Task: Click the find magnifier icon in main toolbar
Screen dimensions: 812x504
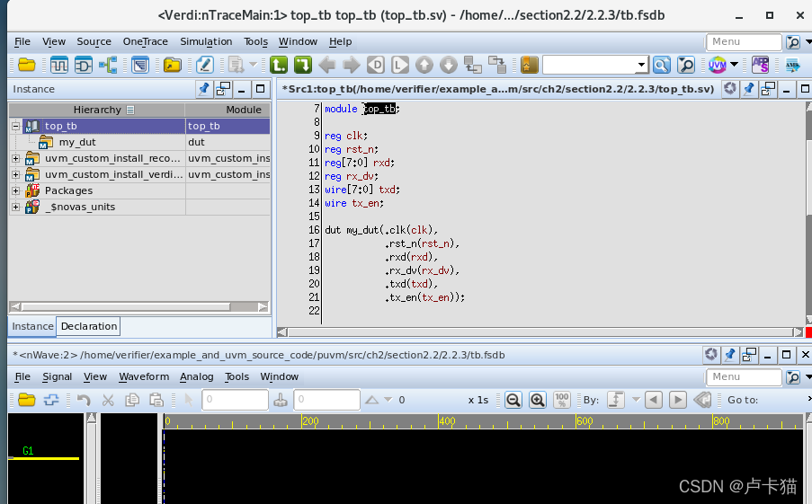Action: pyautogui.click(x=661, y=65)
